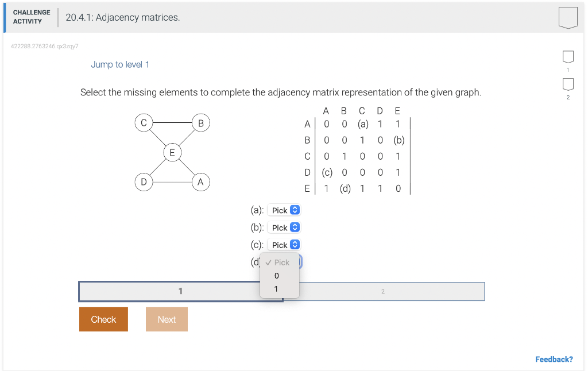
Task: Open the Pick dropdown for answer (b)
Action: pos(284,227)
